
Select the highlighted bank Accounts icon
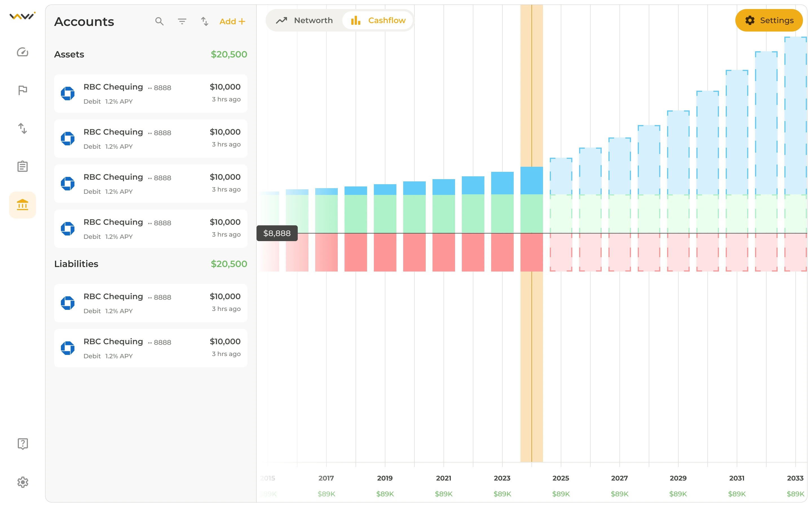[22, 205]
